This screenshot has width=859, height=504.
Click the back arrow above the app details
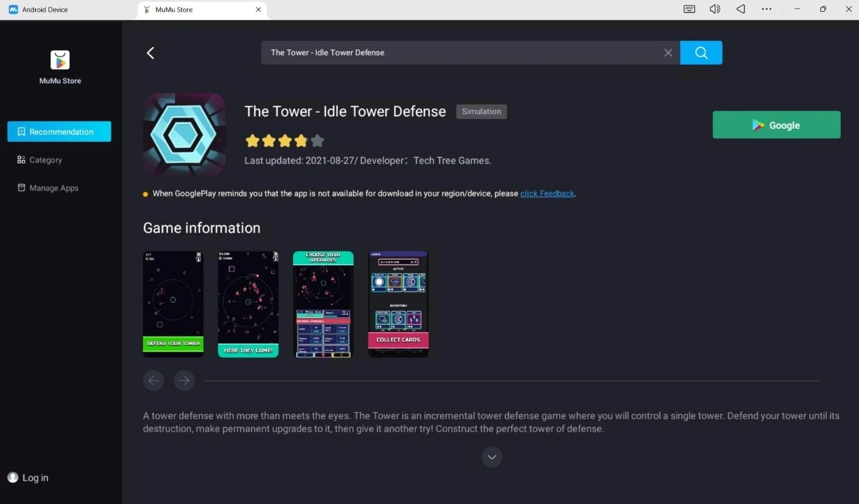coord(150,52)
